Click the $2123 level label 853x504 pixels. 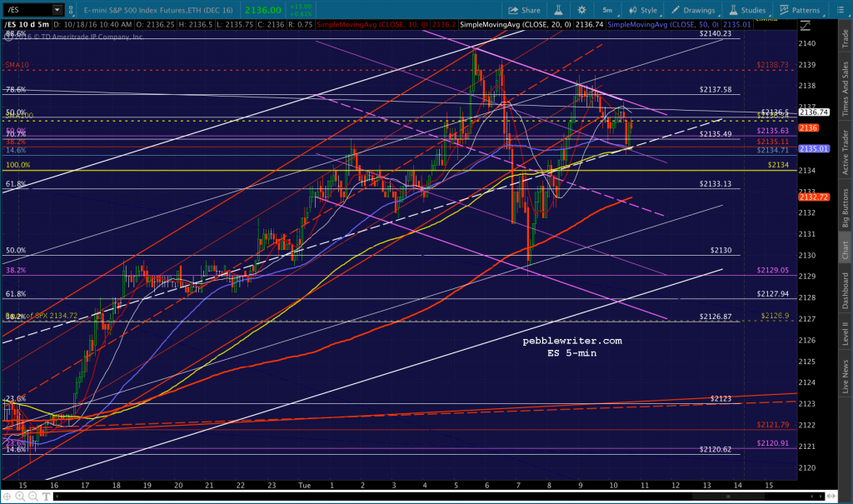(x=721, y=399)
